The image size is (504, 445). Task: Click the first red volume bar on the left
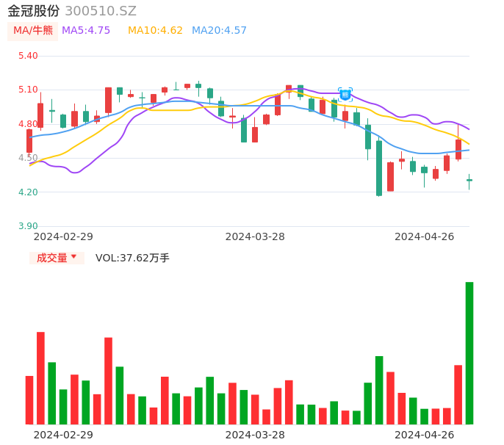click(x=29, y=399)
